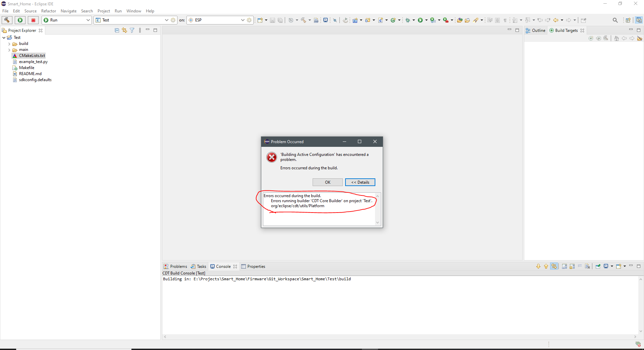
Task: Open the Run launch mode dropdown
Action: point(88,20)
